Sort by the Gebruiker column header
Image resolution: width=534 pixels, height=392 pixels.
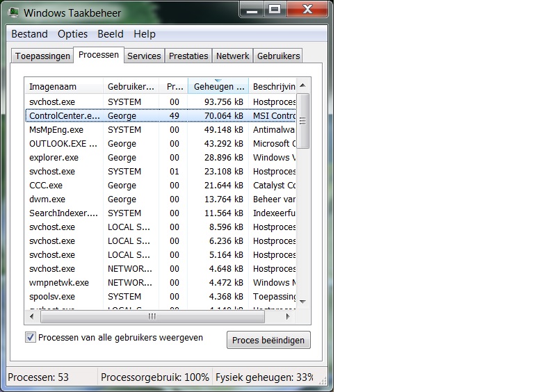[131, 86]
